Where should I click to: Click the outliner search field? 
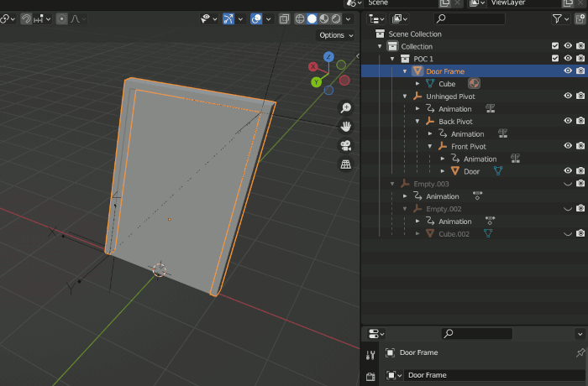click(469, 18)
